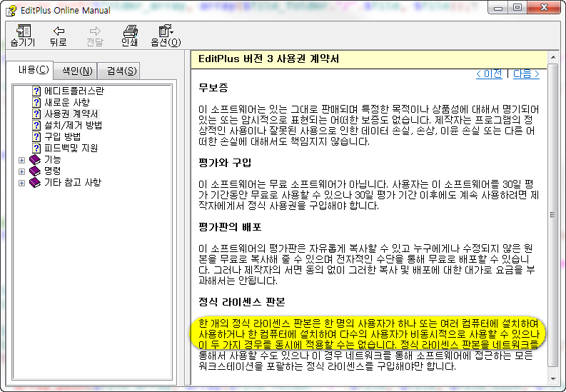Viewport: 566px width, 392px height.
Task: Select the 새로운 사항 topic
Action: click(x=67, y=103)
